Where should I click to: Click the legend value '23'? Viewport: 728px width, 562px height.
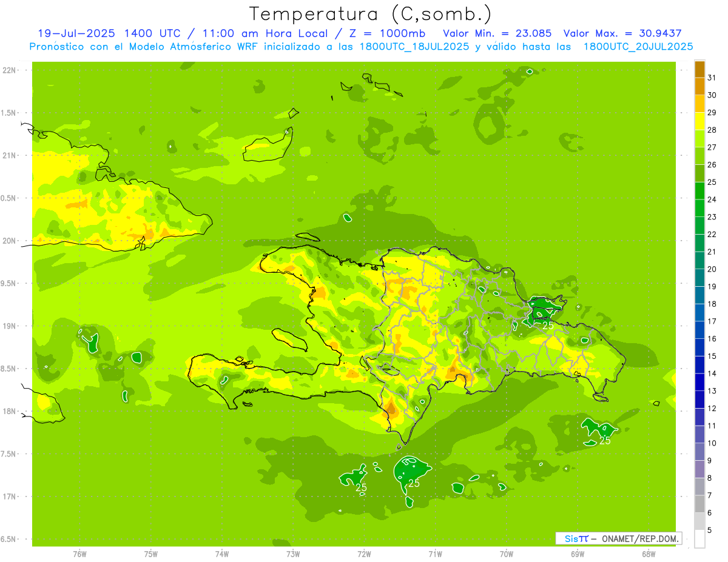pos(712,217)
